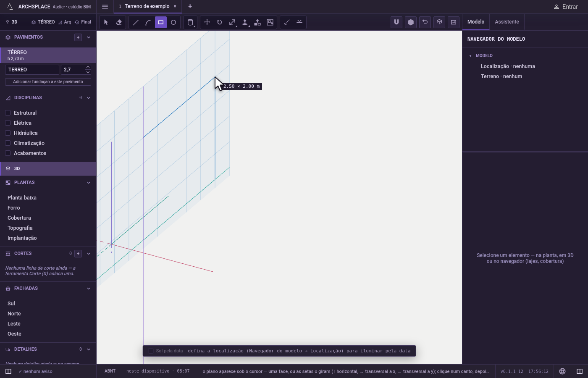588x378 pixels.
Task: Click the undo arrow button
Action: (x=425, y=22)
